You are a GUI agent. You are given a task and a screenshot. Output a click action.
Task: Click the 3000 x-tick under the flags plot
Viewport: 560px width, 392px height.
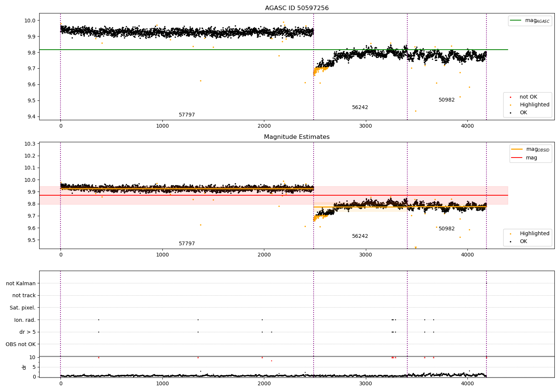click(366, 384)
